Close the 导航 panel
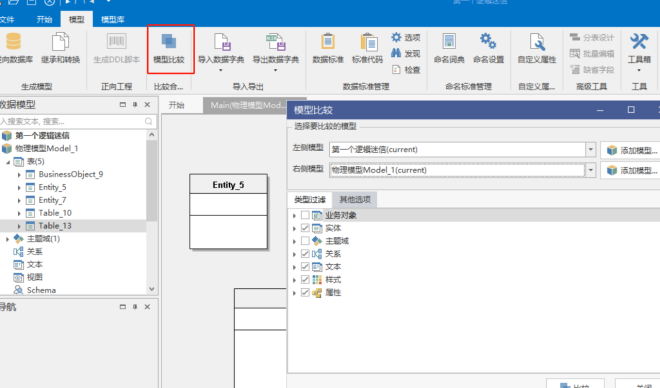The width and height of the screenshot is (660, 388). 147,307
